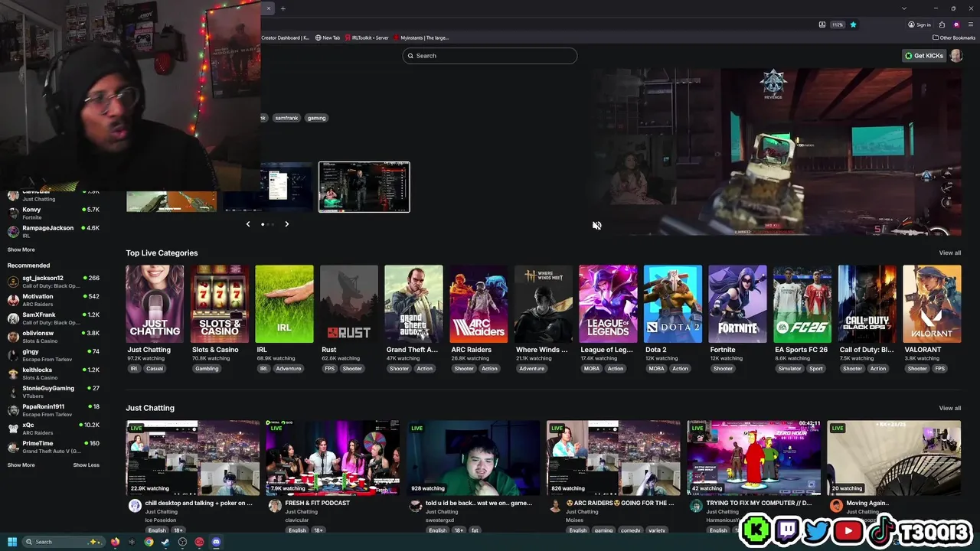Open the Grand Theft Auto category card

[413, 304]
